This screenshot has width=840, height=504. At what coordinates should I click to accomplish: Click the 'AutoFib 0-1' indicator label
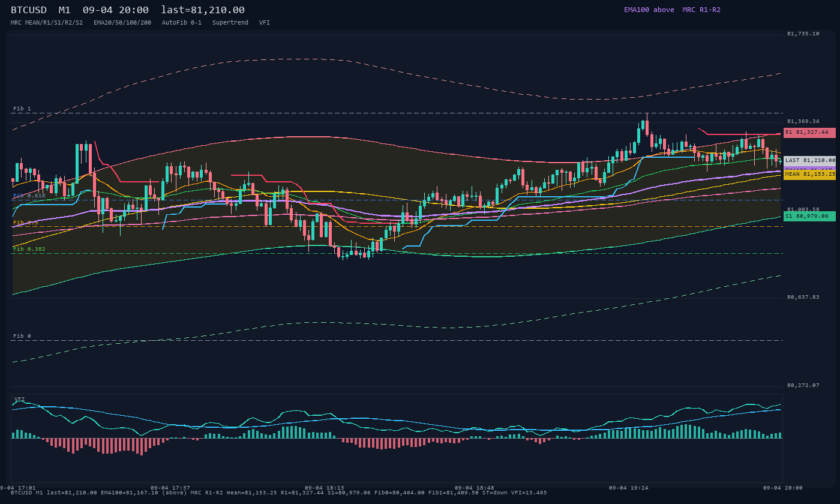pos(182,22)
